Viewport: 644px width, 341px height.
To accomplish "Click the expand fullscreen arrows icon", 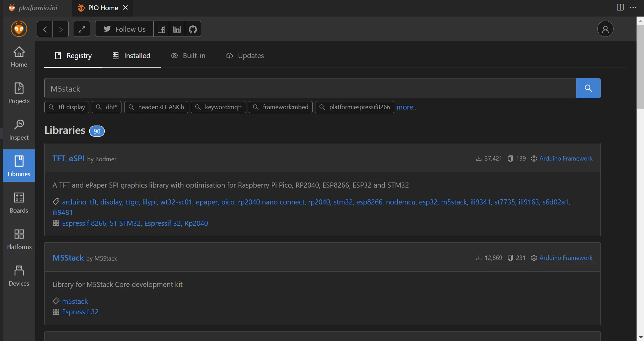I will point(82,29).
